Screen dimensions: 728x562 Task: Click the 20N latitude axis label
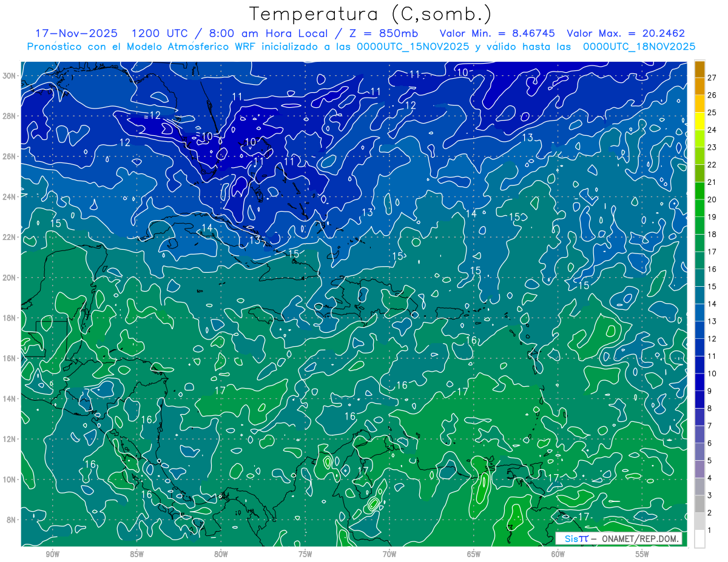point(10,278)
